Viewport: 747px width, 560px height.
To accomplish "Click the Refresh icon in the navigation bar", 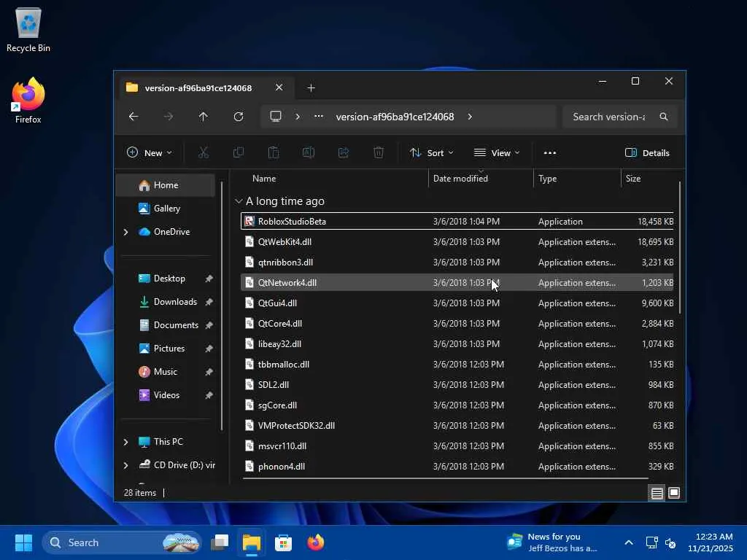I will point(239,117).
